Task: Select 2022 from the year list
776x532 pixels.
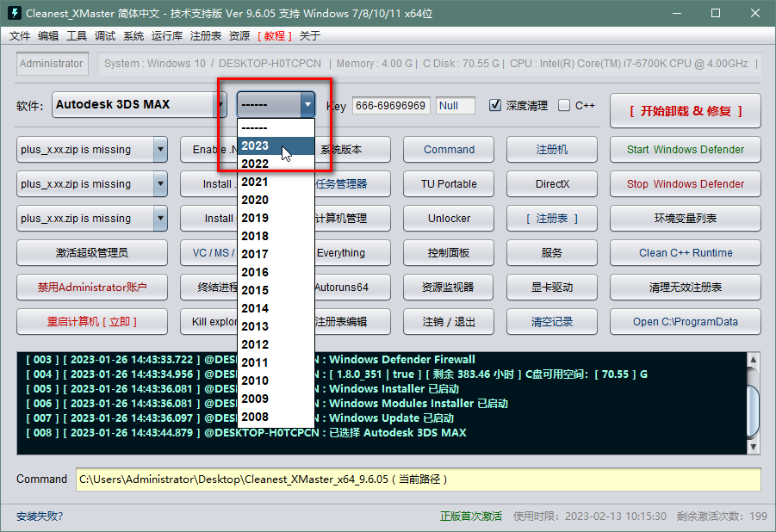Action: tap(276, 164)
